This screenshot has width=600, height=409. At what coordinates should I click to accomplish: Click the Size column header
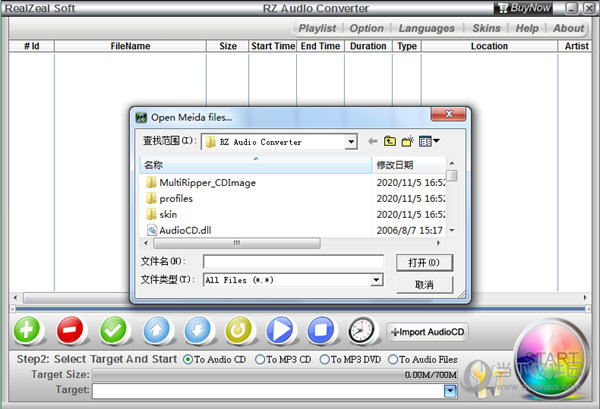(x=228, y=46)
